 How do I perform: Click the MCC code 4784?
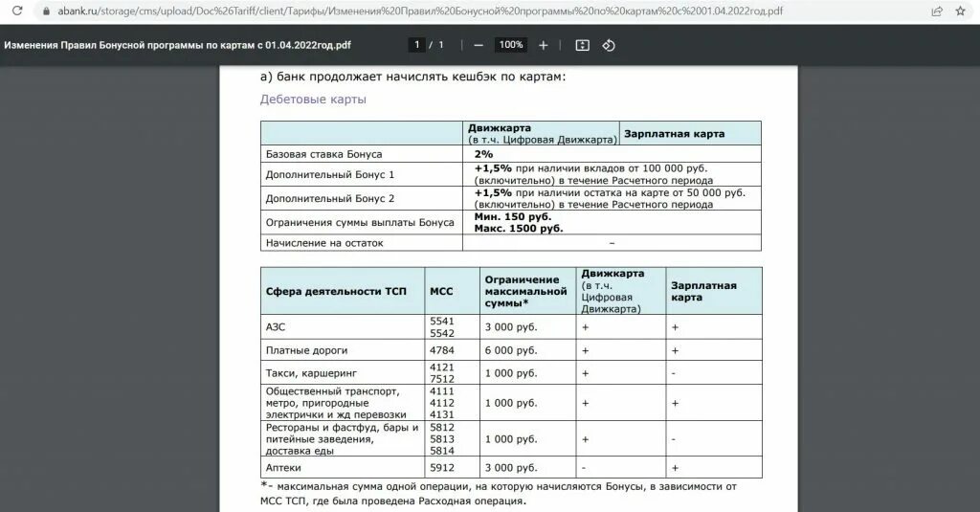click(442, 350)
